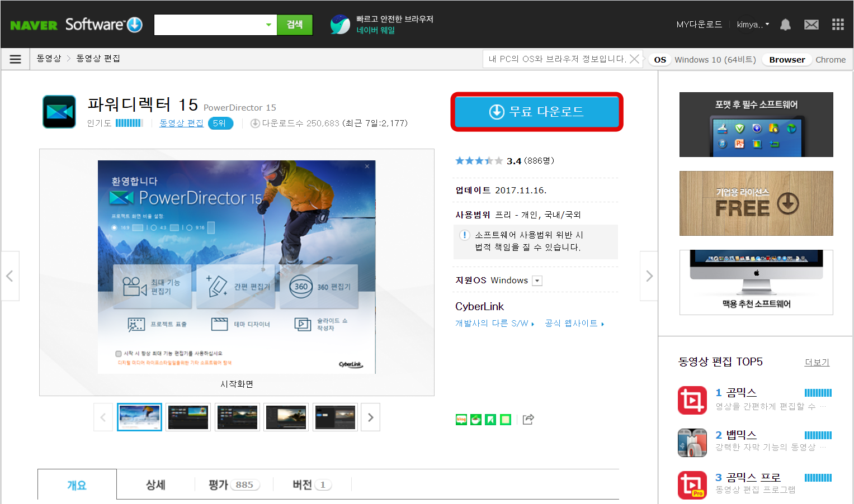
Task: Select the second screenshot thumbnail
Action: (x=188, y=417)
